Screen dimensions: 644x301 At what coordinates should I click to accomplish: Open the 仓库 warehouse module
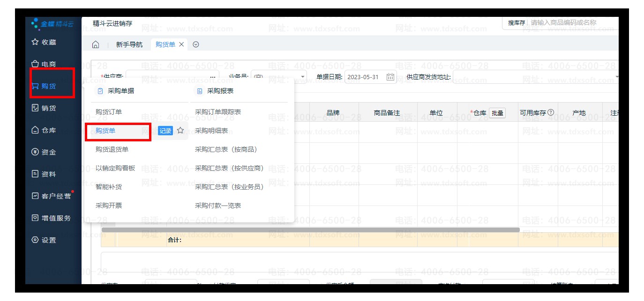[44, 130]
